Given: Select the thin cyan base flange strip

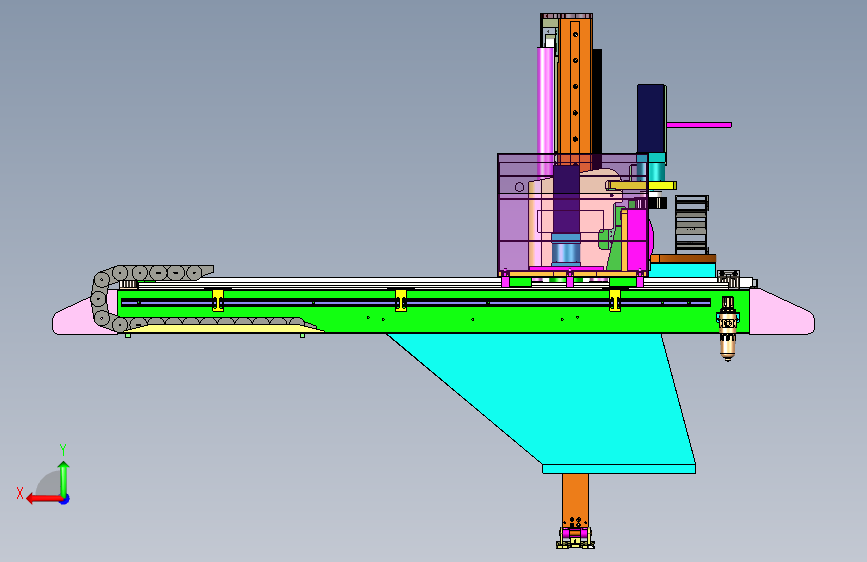Looking at the screenshot, I should (619, 469).
